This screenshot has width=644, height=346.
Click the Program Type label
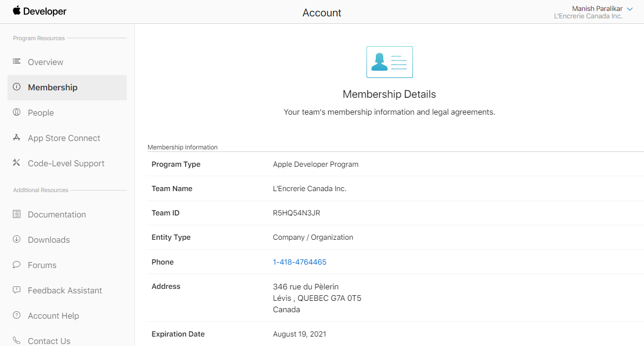pos(176,164)
